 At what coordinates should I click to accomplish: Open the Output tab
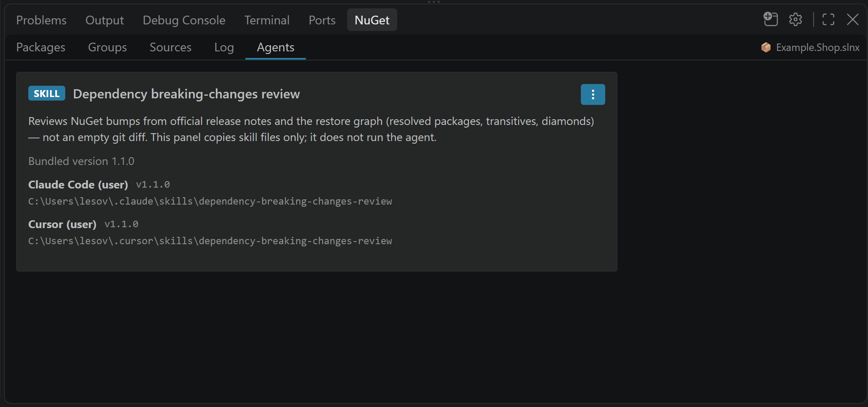click(104, 20)
